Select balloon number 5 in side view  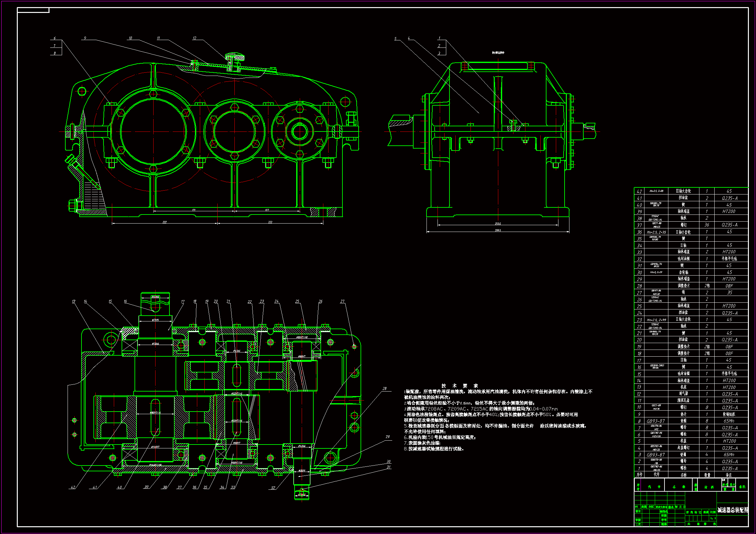(395, 38)
